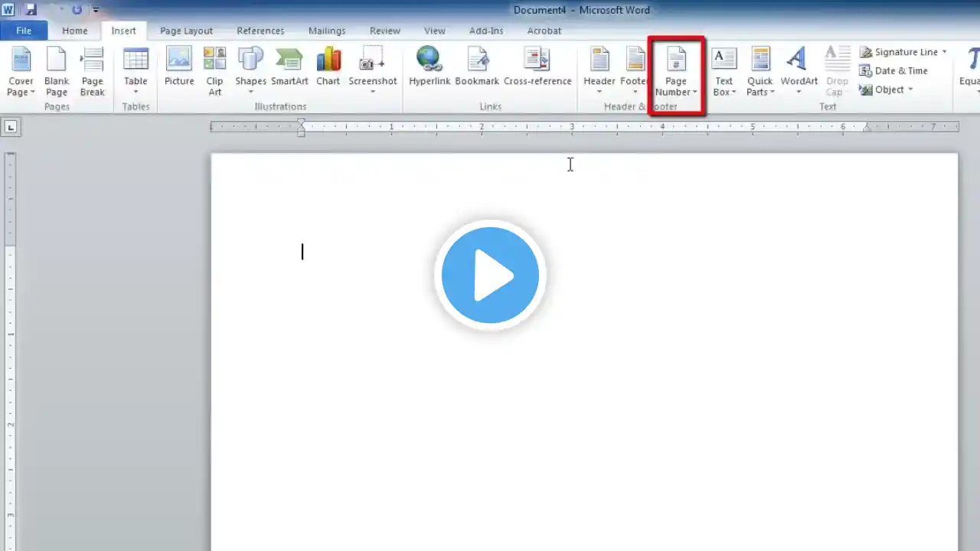Expand the arrow next to Signature Line
980x551 pixels.
coord(944,52)
